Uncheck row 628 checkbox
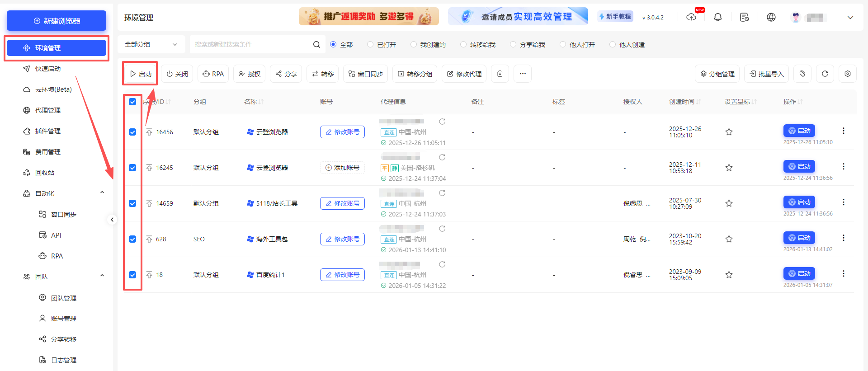868x371 pixels. point(132,239)
